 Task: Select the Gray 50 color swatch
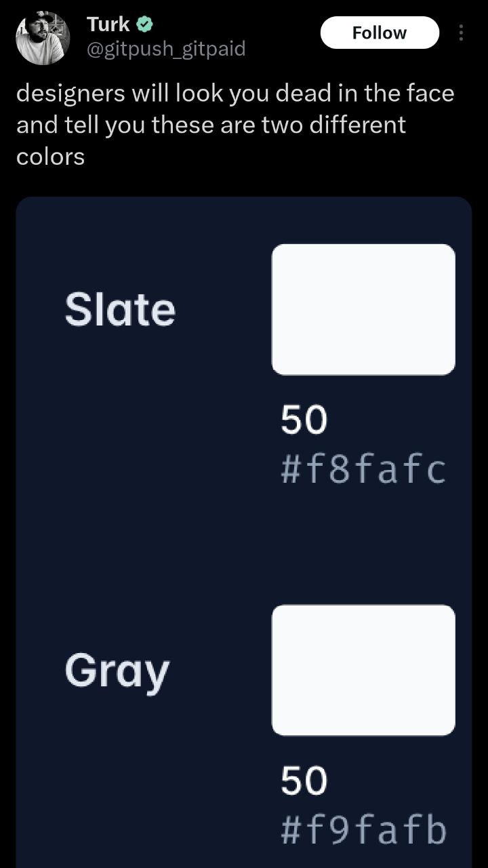pos(363,670)
